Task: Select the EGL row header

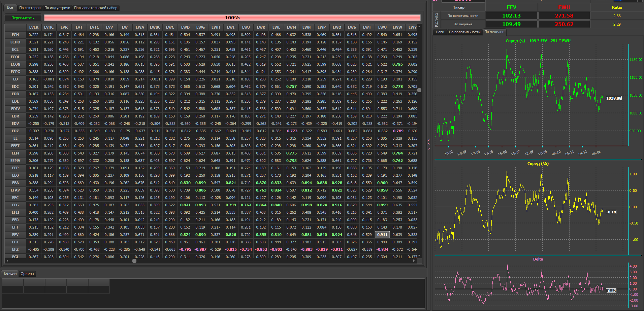Action: 15,256
